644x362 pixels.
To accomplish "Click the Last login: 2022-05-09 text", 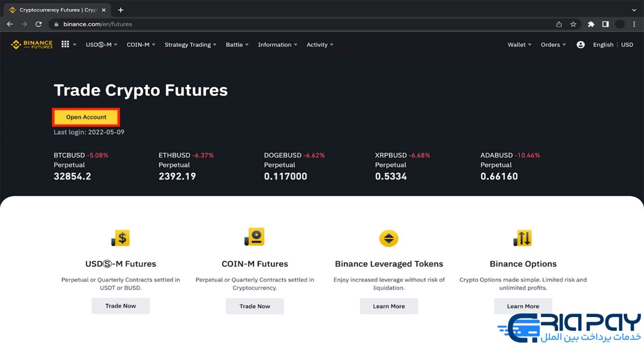I will coord(89,132).
